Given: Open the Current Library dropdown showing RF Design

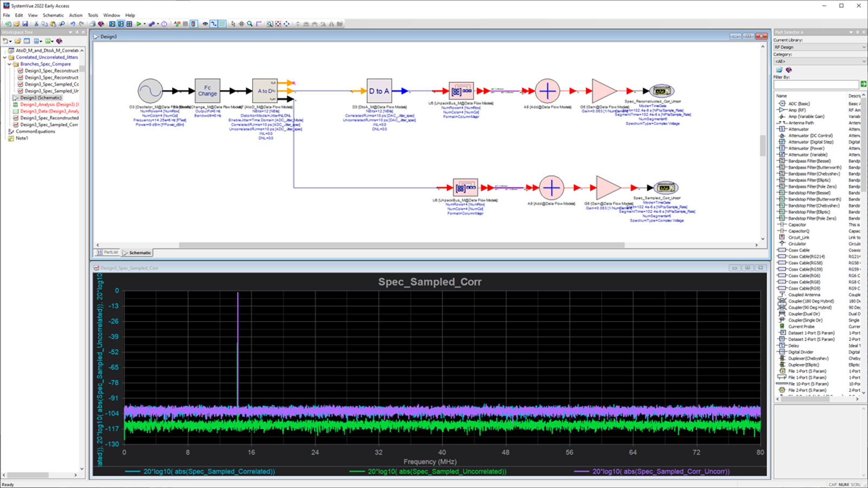Looking at the screenshot, I should 864,47.
